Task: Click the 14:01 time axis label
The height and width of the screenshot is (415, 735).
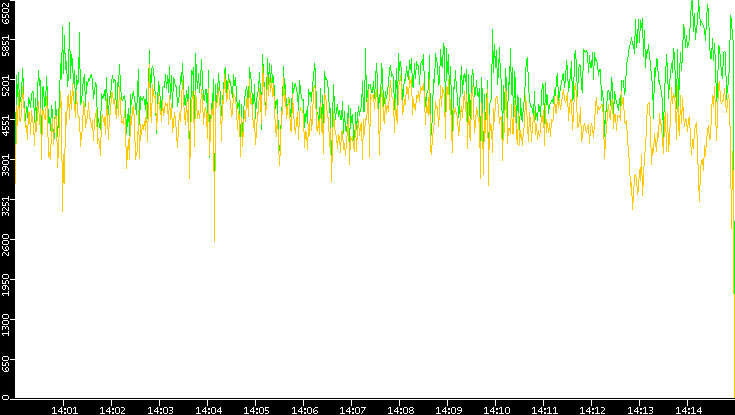Action: click(x=64, y=410)
